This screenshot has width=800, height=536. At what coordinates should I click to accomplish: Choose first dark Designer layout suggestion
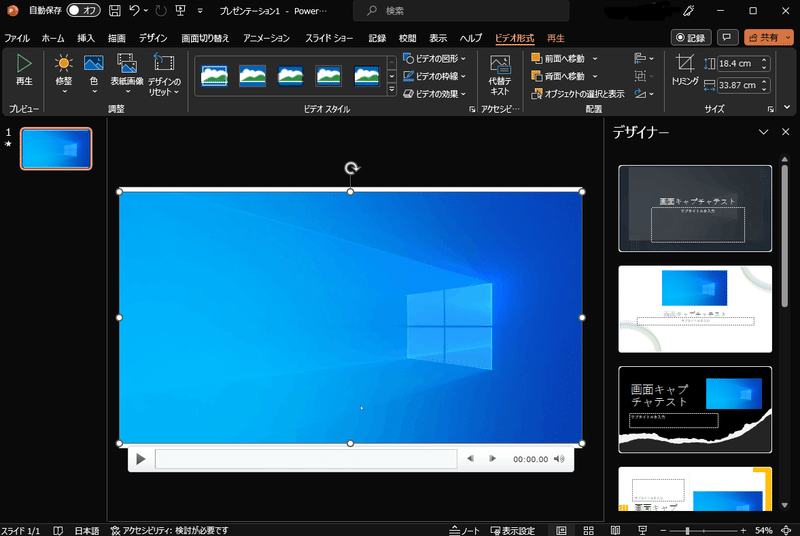[695, 208]
